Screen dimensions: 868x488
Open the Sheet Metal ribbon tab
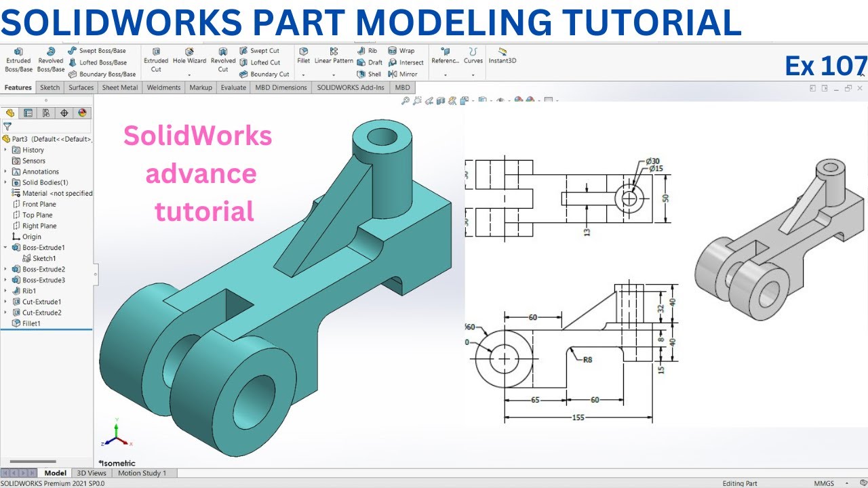(x=120, y=87)
